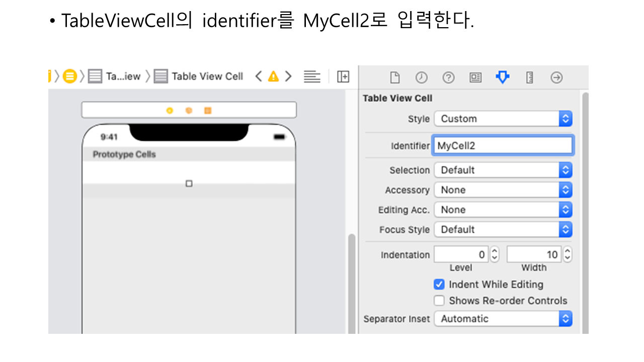Open the History inspector tab
This screenshot has height=362, width=644.
(x=421, y=77)
